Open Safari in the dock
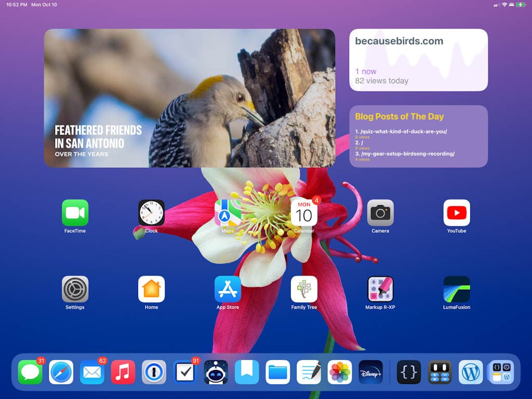This screenshot has width=532, height=399. [61, 372]
